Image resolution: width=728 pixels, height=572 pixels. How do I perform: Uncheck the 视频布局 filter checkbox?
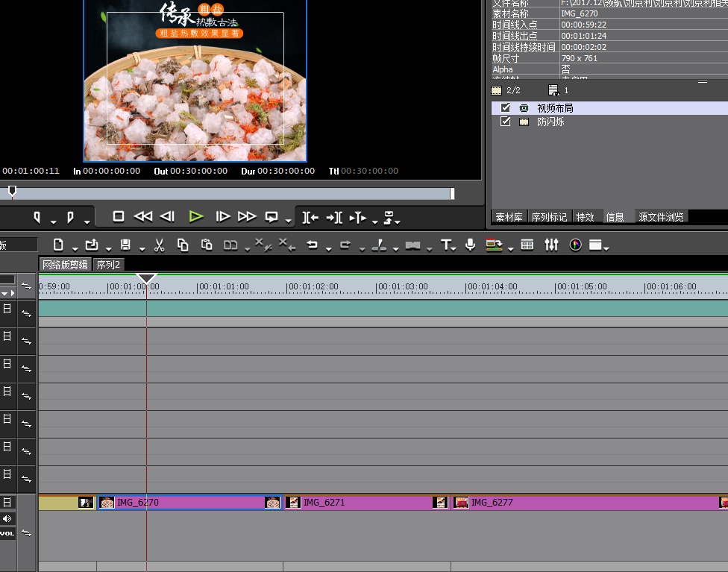[x=506, y=107]
